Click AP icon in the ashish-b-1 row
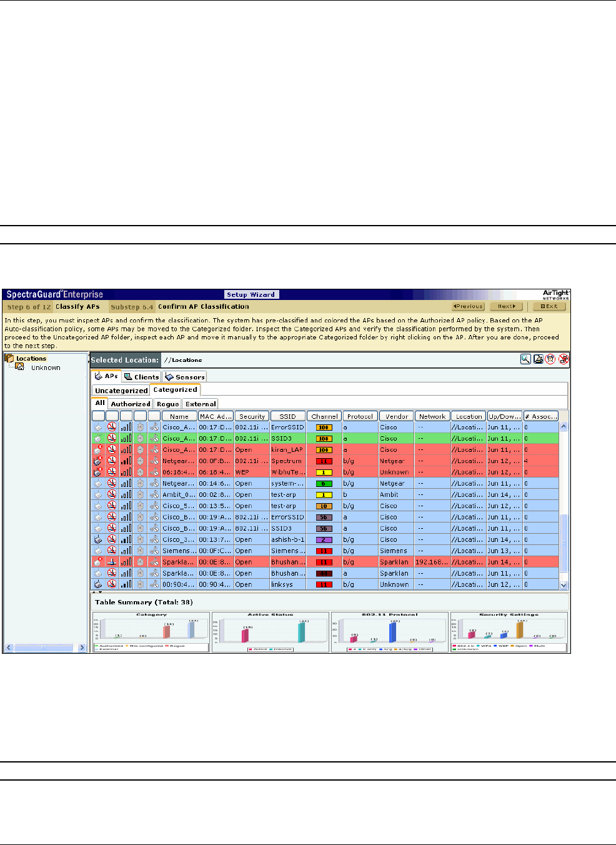Image resolution: width=616 pixels, height=845 pixels. (x=98, y=539)
